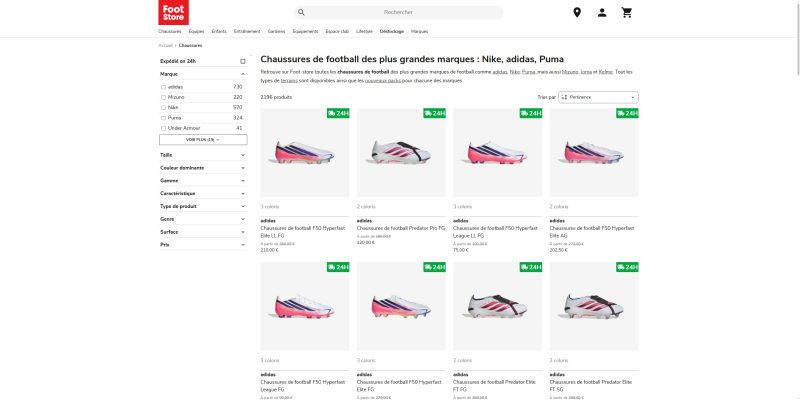
Task: Follow the adidas link in description
Action: tap(500, 72)
